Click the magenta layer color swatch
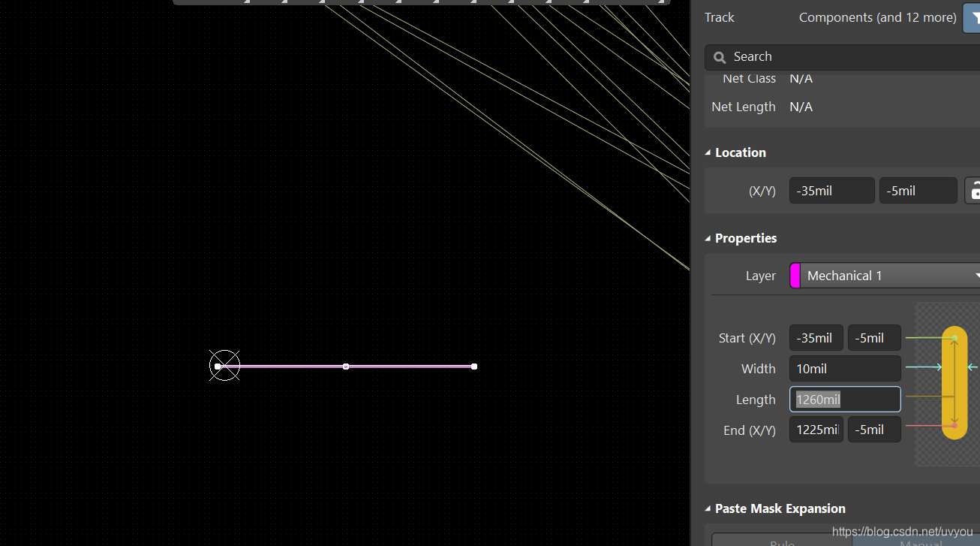980x546 pixels. pyautogui.click(x=795, y=276)
